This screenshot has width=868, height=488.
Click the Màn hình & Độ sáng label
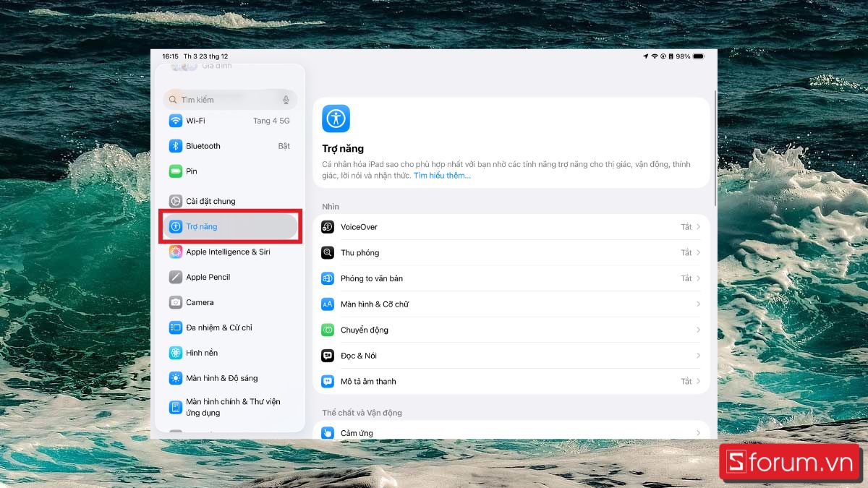(222, 378)
